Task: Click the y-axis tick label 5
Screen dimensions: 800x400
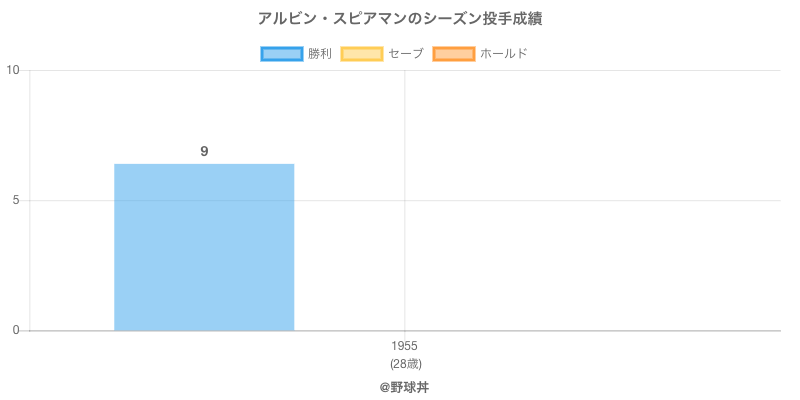Action: 17,200
